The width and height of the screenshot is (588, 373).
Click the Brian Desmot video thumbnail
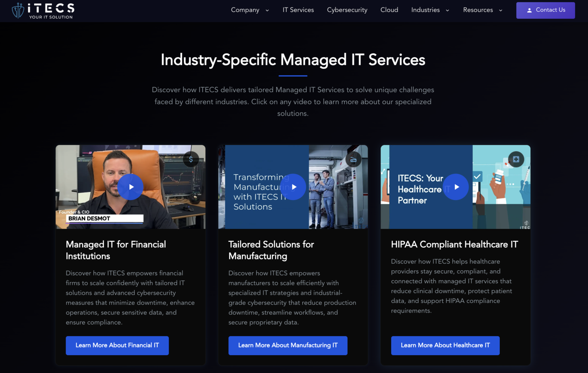click(130, 187)
